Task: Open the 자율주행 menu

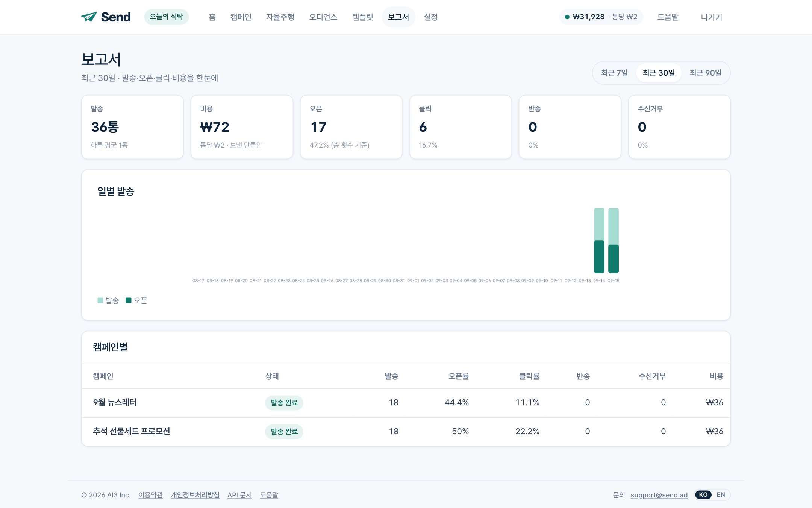Action: [280, 17]
